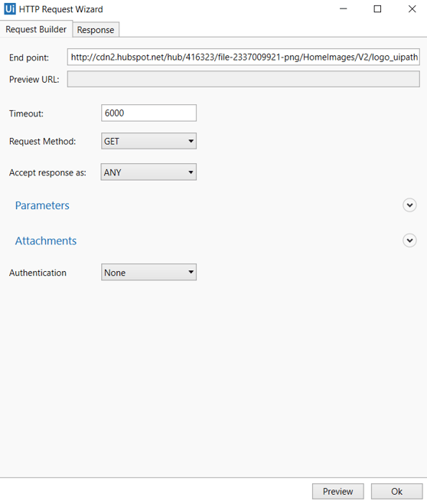Click the Parameters heading

42,205
